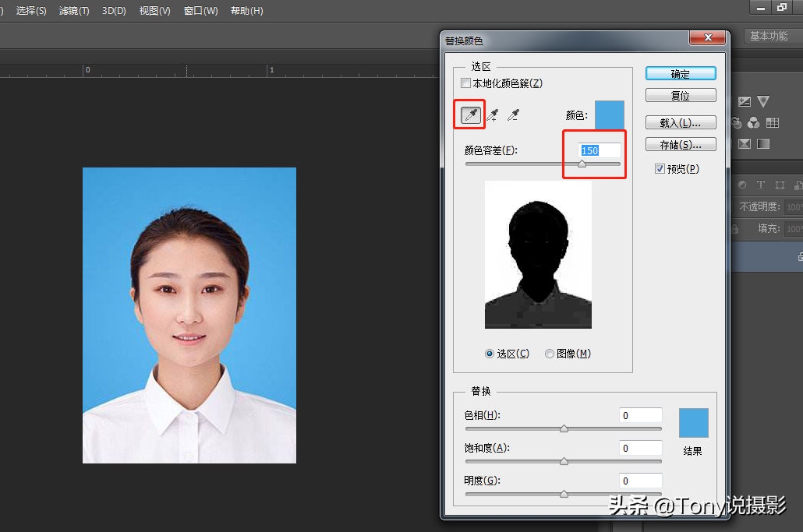Viewport: 803px width, 532px height.
Task: Click the Gradient Map adjustment icon
Action: [x=763, y=144]
